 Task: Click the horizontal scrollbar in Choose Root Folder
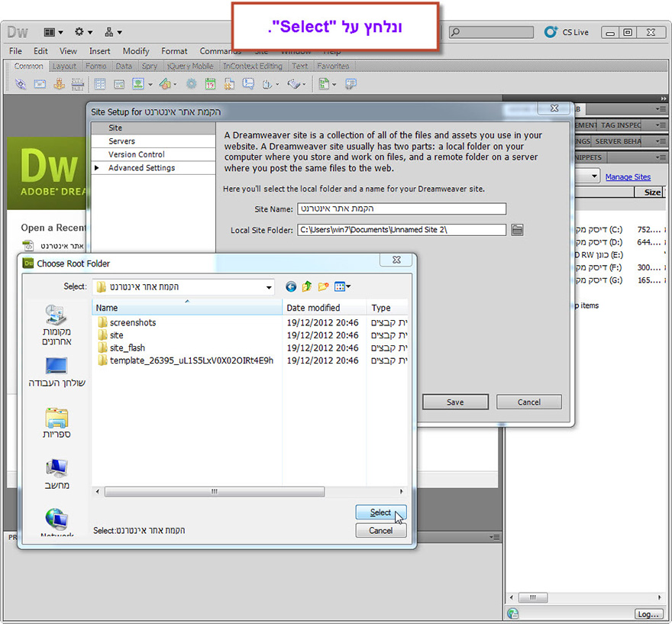tap(215, 492)
